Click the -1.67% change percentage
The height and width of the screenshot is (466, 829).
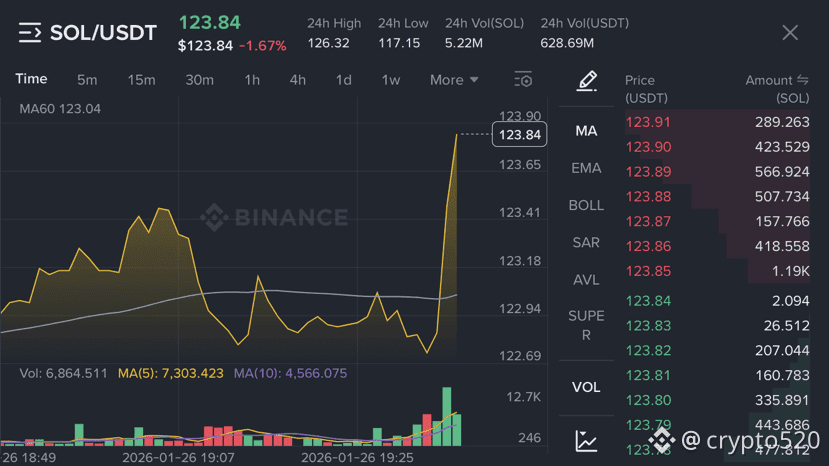click(x=263, y=46)
